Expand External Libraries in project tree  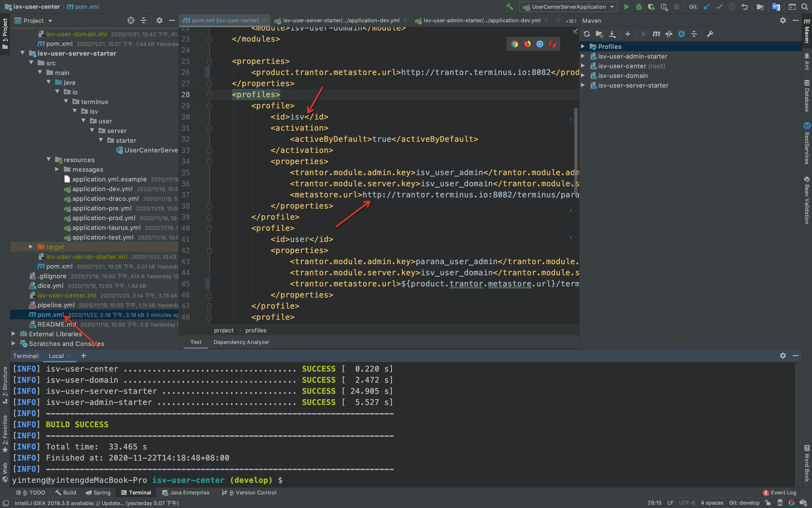click(x=13, y=334)
